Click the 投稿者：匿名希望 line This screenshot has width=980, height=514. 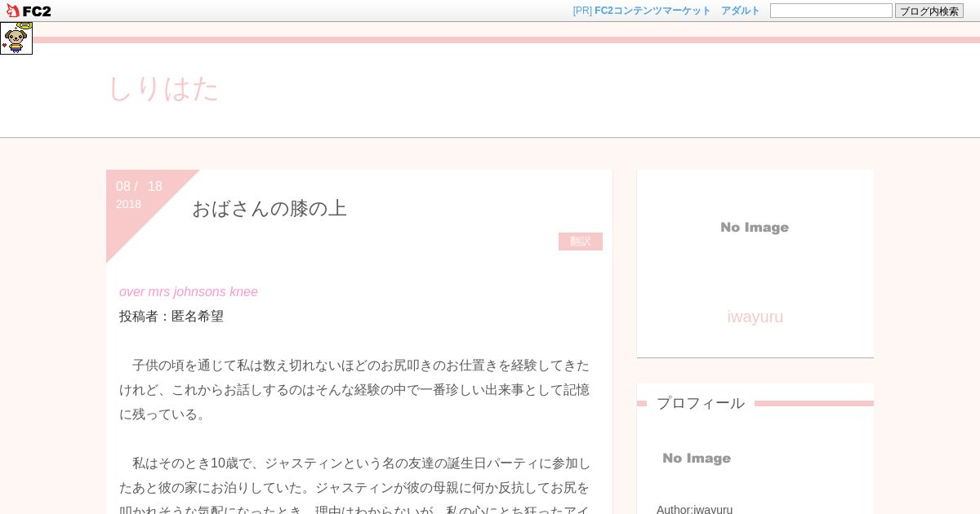click(x=171, y=316)
